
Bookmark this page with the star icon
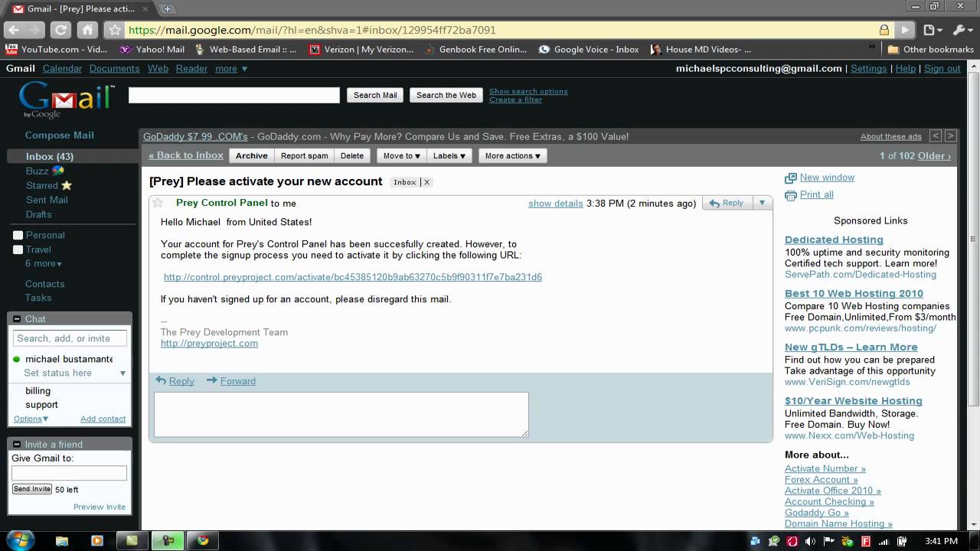pos(115,30)
